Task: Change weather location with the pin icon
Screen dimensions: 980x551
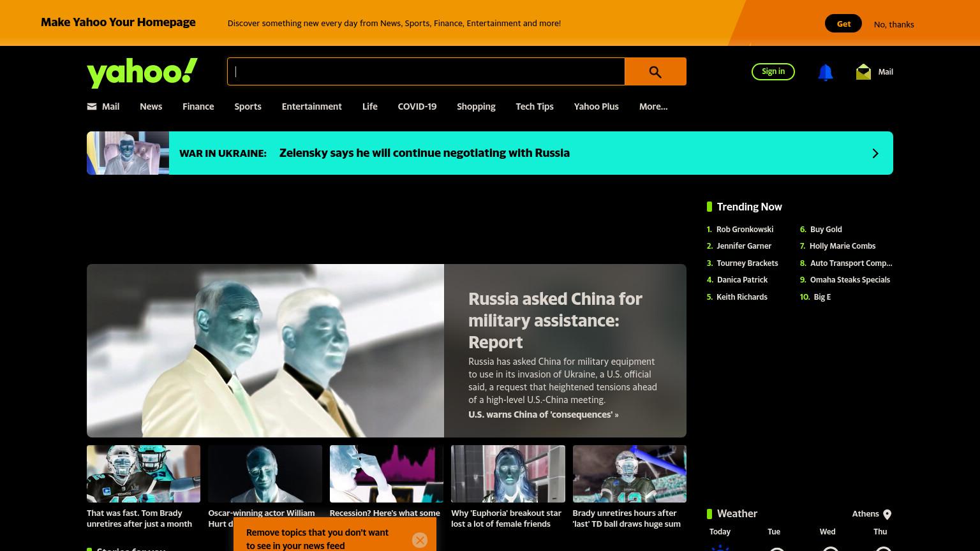Action: point(887,515)
